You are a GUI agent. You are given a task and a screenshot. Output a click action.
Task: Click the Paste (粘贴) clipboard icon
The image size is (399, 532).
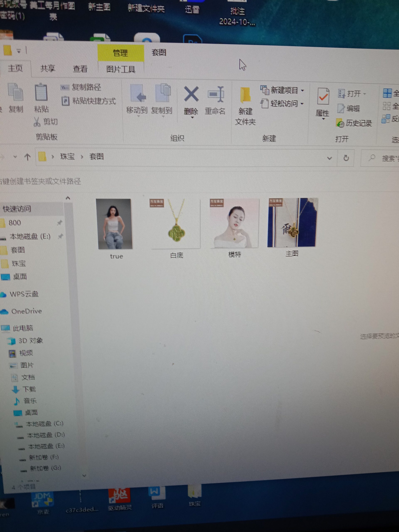coord(41,93)
